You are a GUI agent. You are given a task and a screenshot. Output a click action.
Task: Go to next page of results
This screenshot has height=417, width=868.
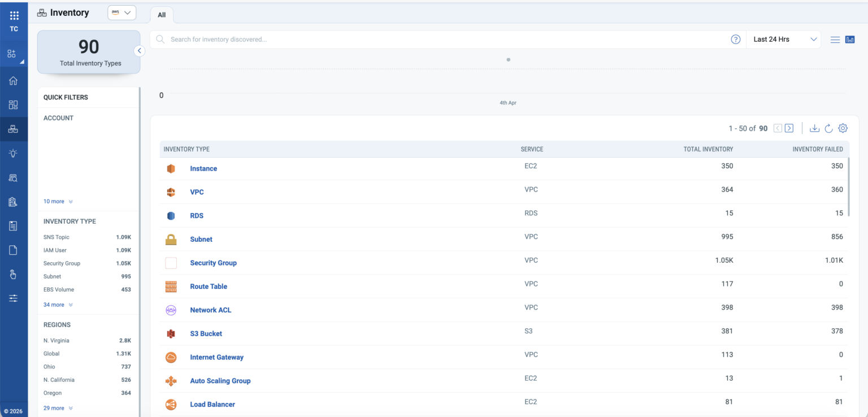(789, 128)
